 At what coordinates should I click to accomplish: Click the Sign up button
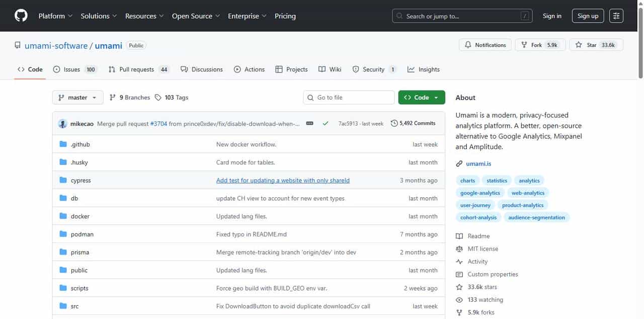588,16
